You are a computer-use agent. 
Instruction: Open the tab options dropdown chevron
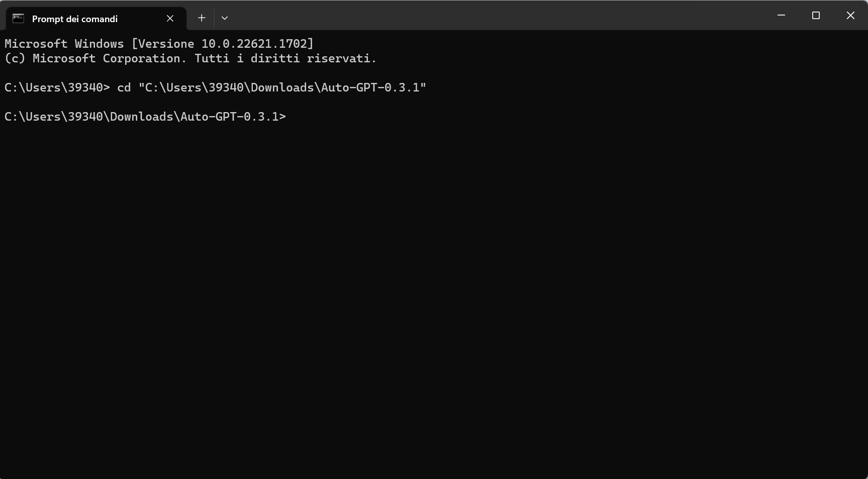224,18
